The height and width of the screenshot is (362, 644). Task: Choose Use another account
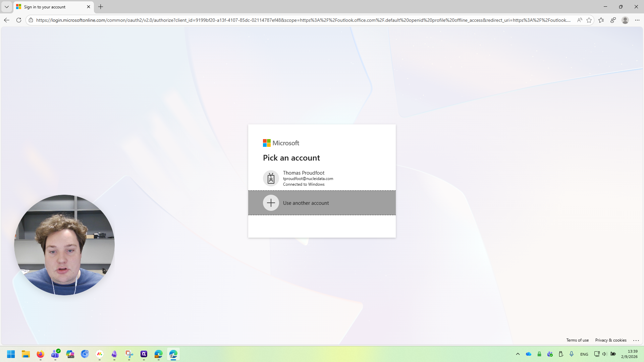coord(322,203)
